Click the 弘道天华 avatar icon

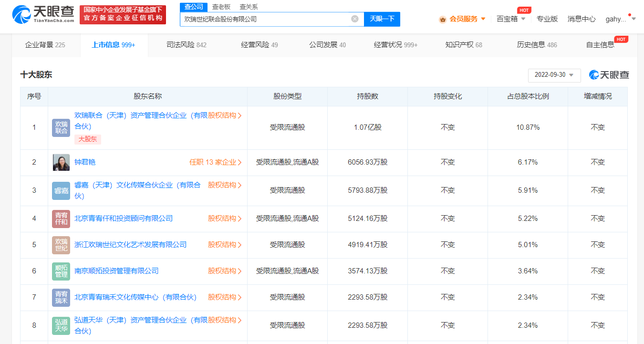[61, 325]
